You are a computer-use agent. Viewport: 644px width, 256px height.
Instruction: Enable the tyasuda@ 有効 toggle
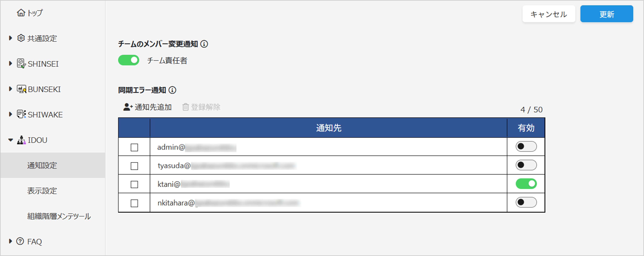coord(526,165)
